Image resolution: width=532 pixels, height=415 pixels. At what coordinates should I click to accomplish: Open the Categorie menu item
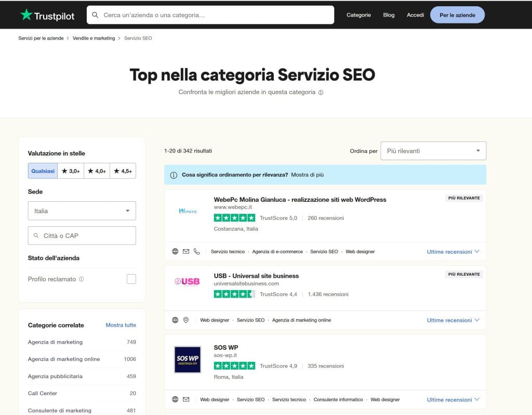358,15
